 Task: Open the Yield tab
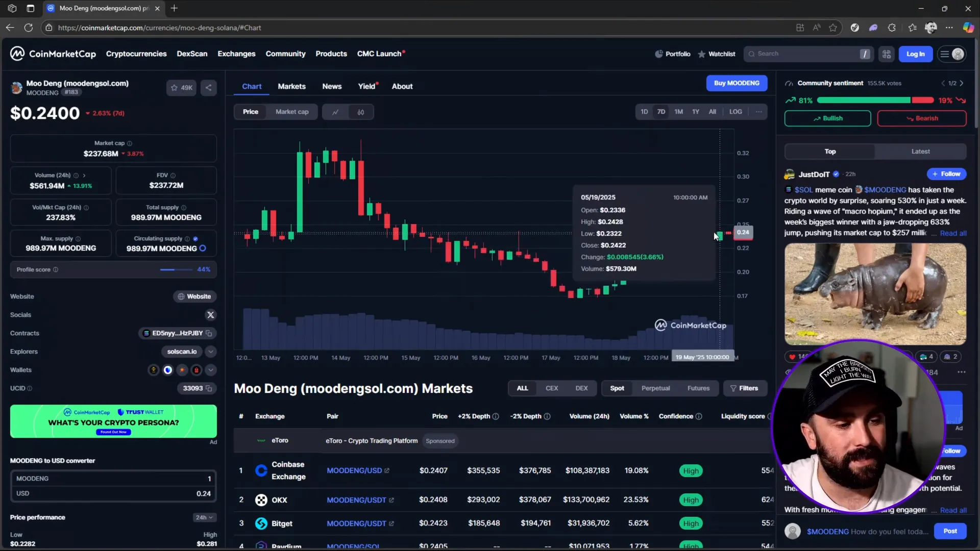point(366,86)
